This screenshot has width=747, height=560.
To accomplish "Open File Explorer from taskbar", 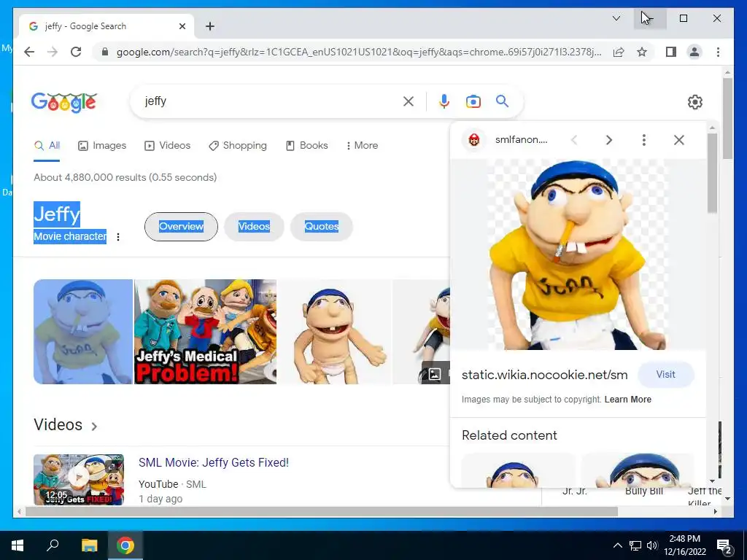I will click(x=89, y=545).
